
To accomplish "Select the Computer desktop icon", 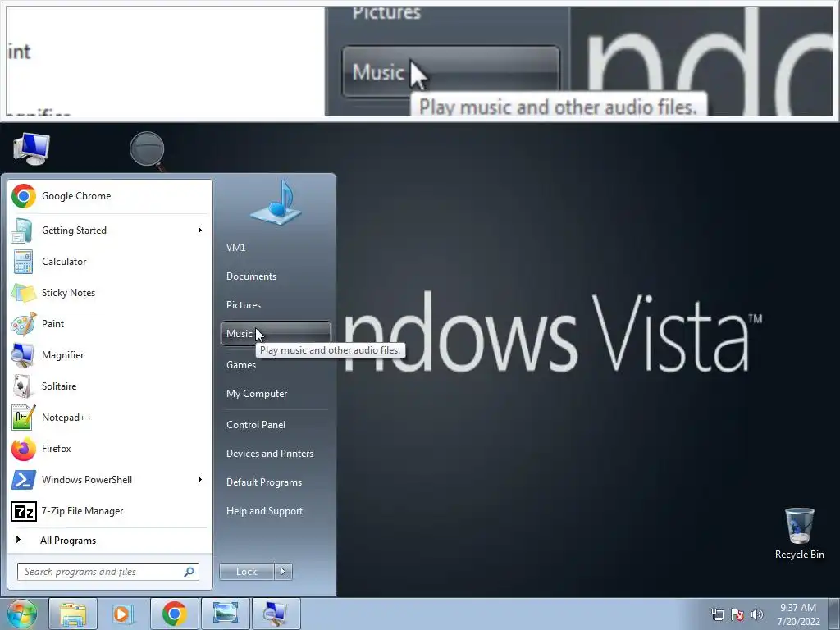I will [x=31, y=149].
